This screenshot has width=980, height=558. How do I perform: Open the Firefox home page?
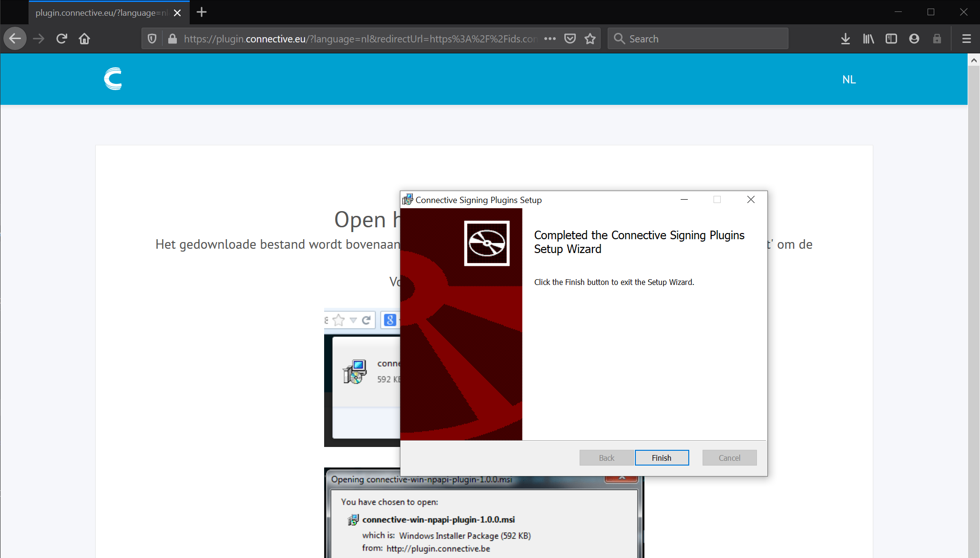pyautogui.click(x=84, y=39)
